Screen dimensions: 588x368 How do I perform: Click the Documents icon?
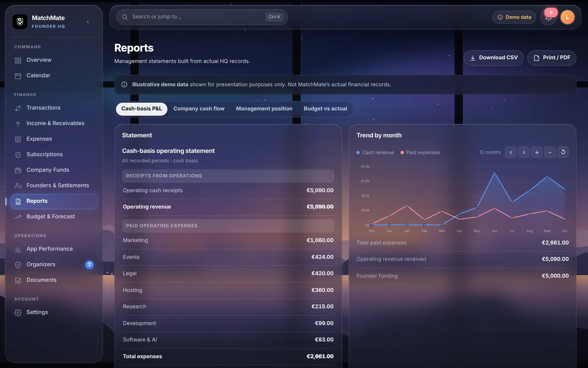(x=18, y=280)
